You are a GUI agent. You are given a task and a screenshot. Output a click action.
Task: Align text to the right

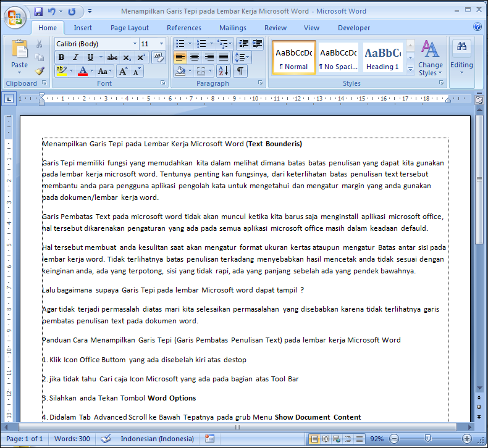coord(209,57)
